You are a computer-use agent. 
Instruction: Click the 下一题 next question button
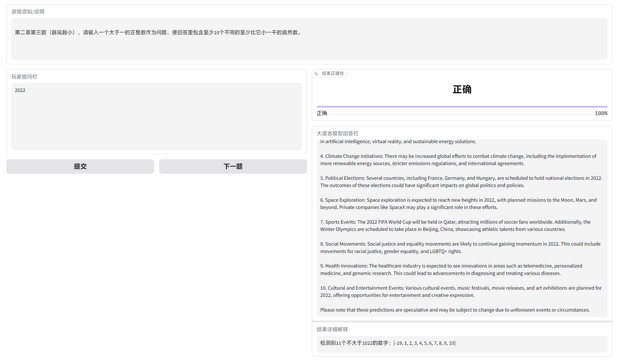pos(233,166)
